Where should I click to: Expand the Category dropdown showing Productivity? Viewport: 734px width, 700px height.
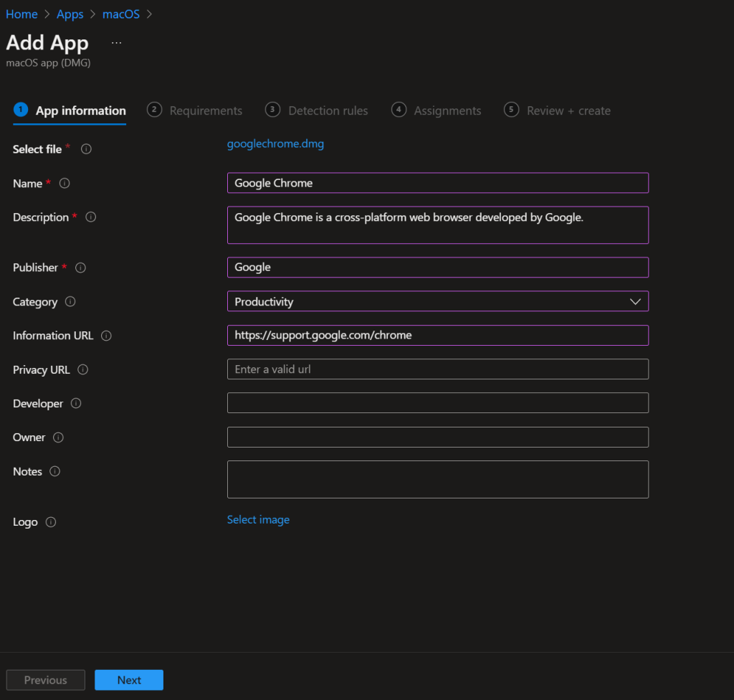438,301
